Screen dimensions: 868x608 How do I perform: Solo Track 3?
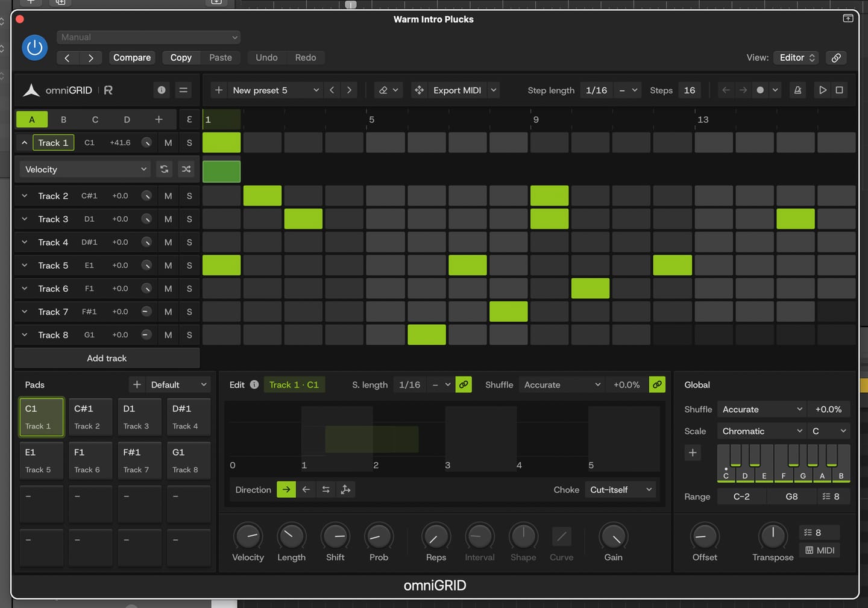click(x=189, y=219)
